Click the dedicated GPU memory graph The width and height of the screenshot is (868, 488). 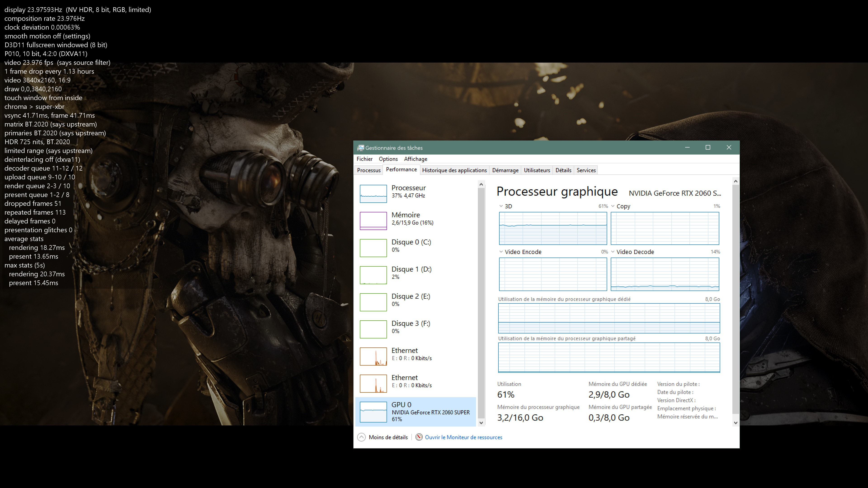[609, 318]
